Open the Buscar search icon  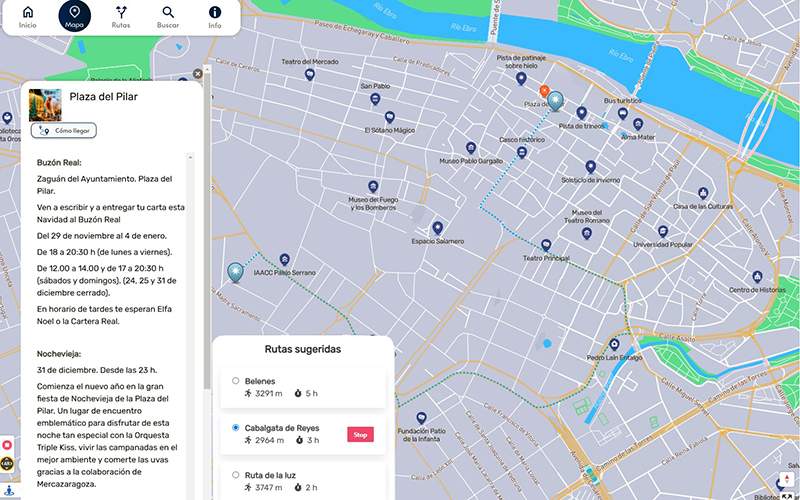(x=168, y=17)
